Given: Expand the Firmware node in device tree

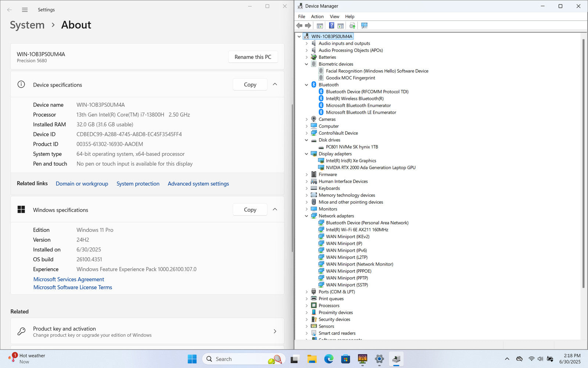Looking at the screenshot, I should pyautogui.click(x=306, y=174).
